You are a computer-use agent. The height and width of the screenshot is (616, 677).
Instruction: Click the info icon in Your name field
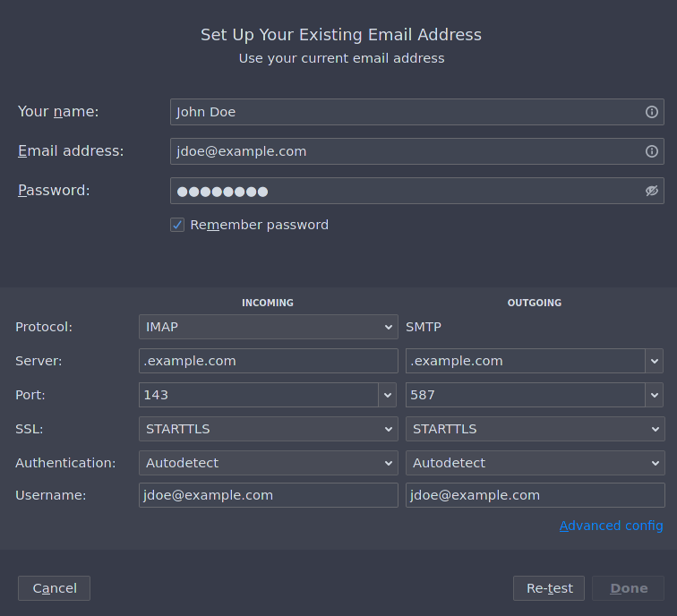click(x=652, y=112)
